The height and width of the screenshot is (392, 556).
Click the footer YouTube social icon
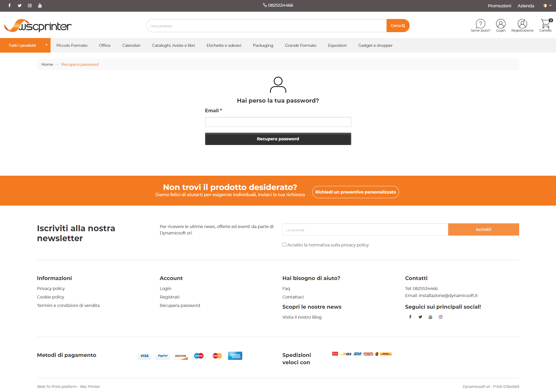click(x=430, y=317)
